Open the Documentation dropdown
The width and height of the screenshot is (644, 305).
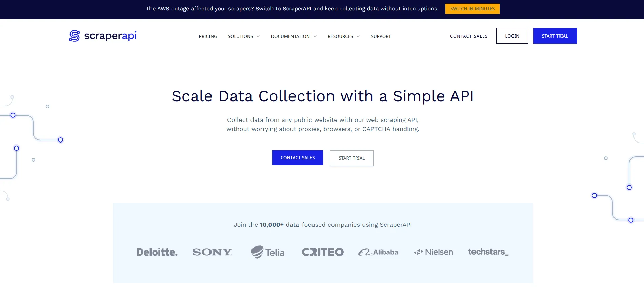[294, 36]
